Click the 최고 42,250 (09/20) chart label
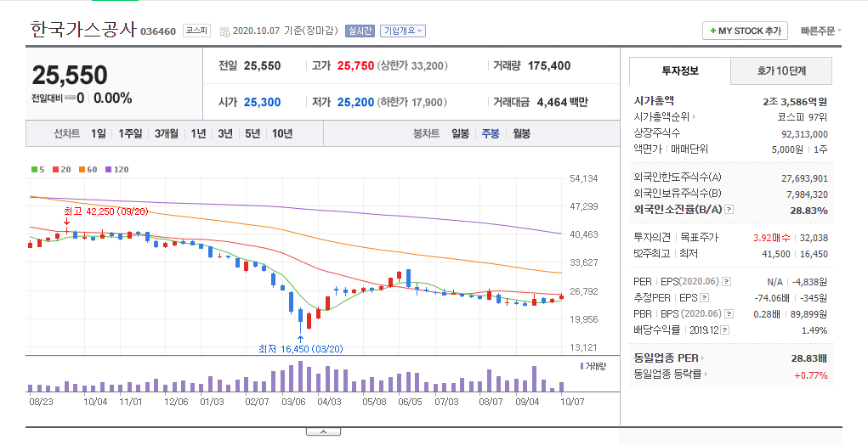Image resolution: width=868 pixels, height=445 pixels. [x=105, y=211]
